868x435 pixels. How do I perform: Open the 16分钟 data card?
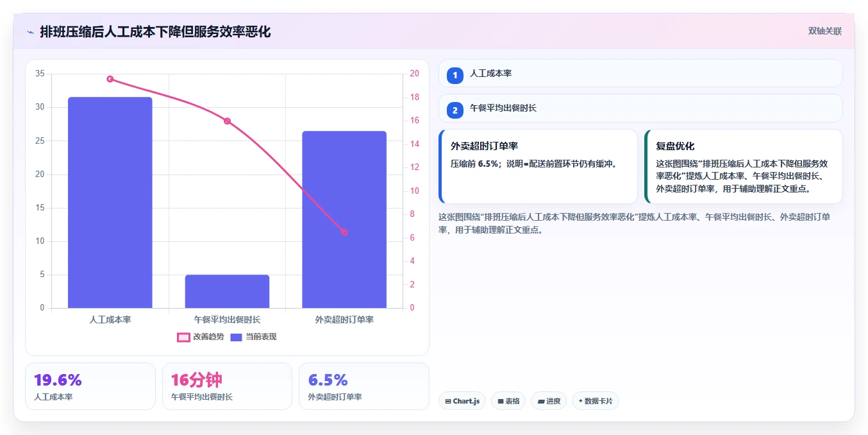pos(227,386)
